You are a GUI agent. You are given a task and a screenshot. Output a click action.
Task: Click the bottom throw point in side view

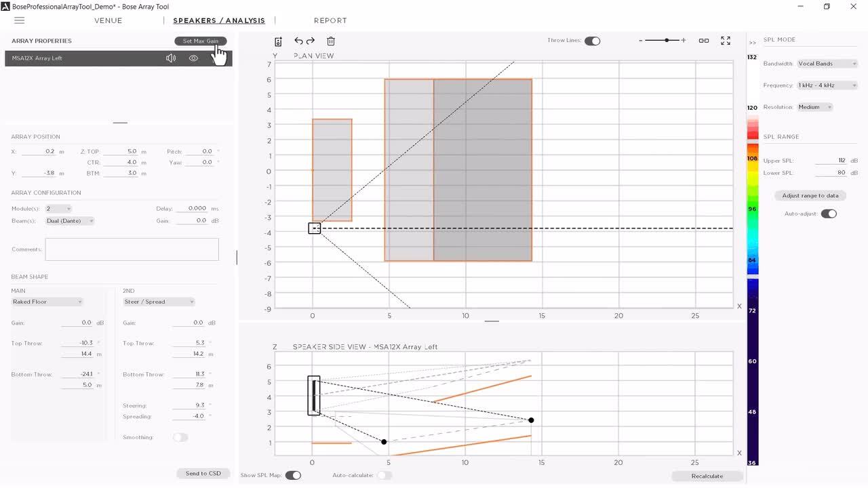coord(384,442)
